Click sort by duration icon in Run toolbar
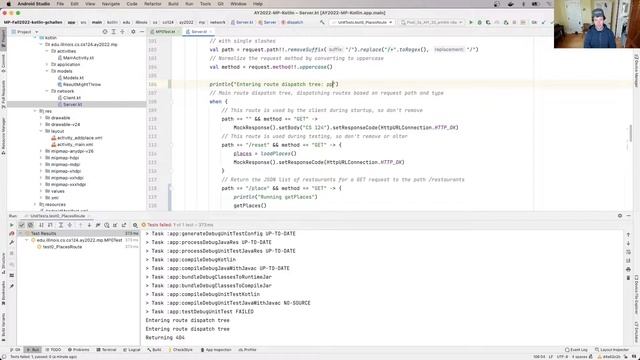 (x=50, y=225)
